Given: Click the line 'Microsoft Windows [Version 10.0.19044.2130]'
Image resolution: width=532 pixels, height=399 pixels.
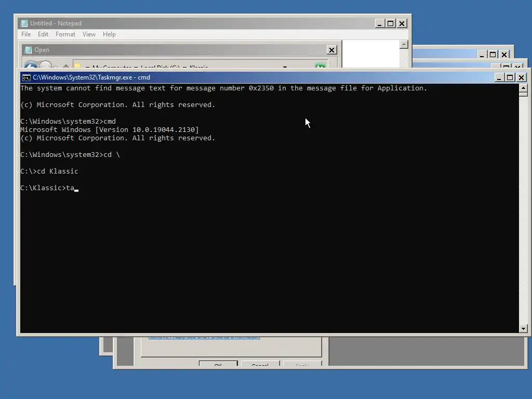Looking at the screenshot, I should (x=110, y=129).
